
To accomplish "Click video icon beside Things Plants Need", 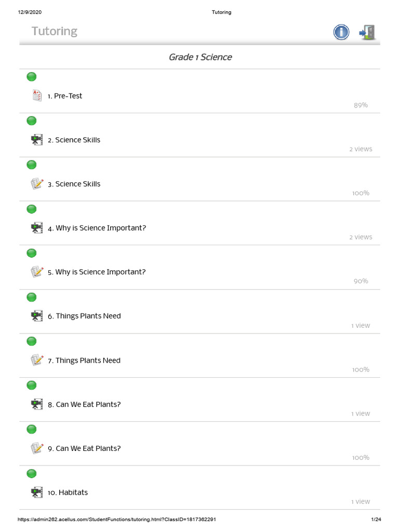I will click(36, 316).
